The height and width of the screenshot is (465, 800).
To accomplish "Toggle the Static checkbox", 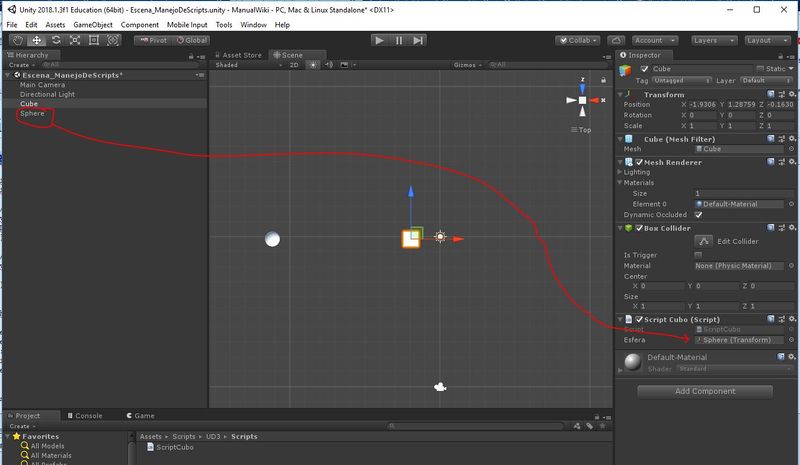I will tap(761, 69).
